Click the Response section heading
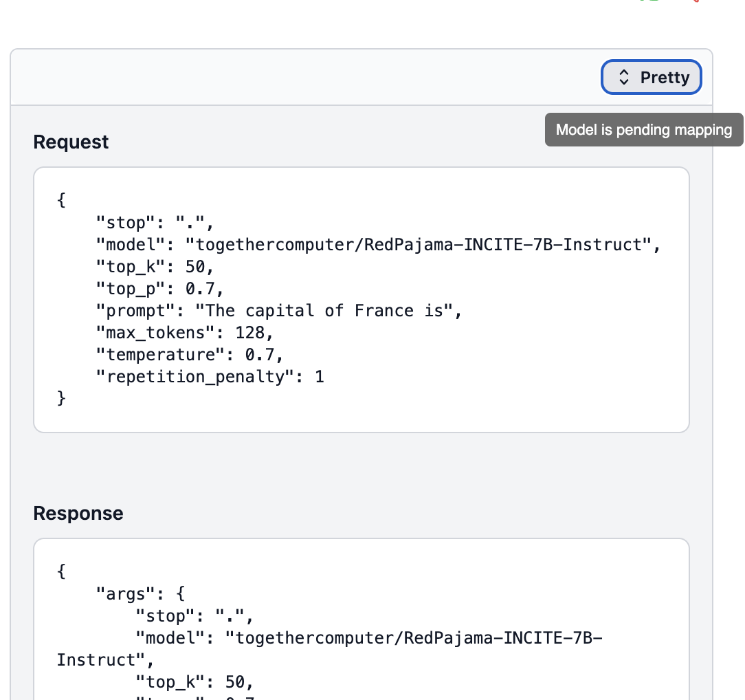The image size is (745, 700). coord(78,513)
